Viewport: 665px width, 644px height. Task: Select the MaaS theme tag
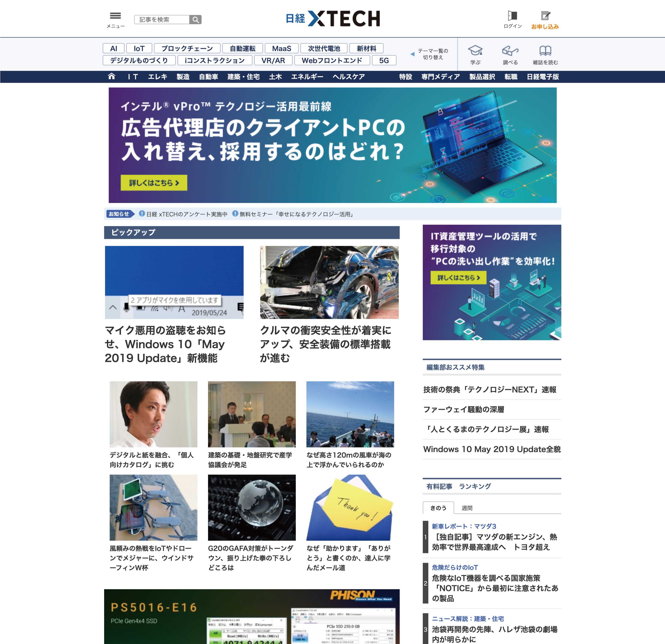click(x=282, y=49)
